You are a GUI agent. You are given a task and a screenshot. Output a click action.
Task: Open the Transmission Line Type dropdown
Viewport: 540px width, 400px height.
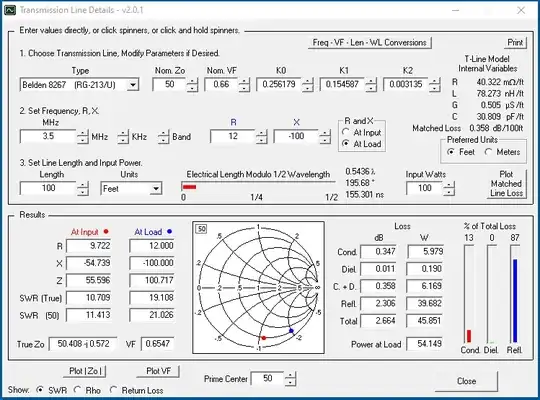point(133,84)
